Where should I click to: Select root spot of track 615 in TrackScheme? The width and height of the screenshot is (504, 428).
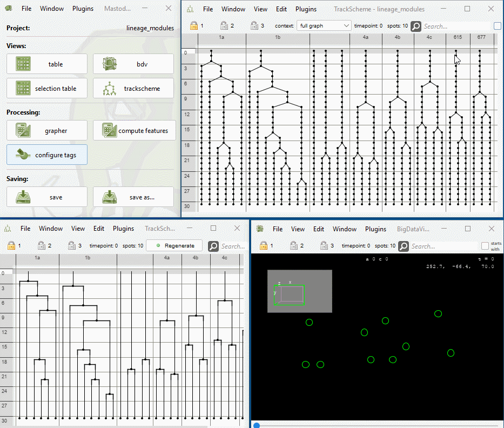tap(456, 51)
